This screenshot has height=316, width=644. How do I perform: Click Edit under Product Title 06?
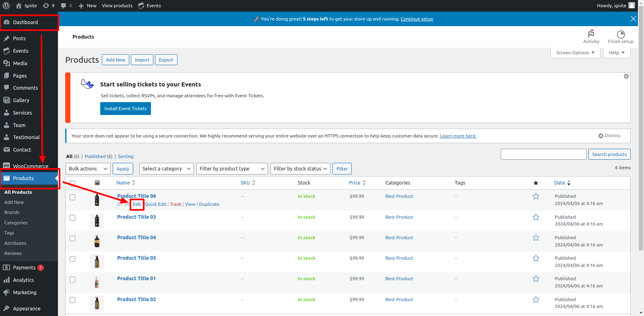coord(137,204)
